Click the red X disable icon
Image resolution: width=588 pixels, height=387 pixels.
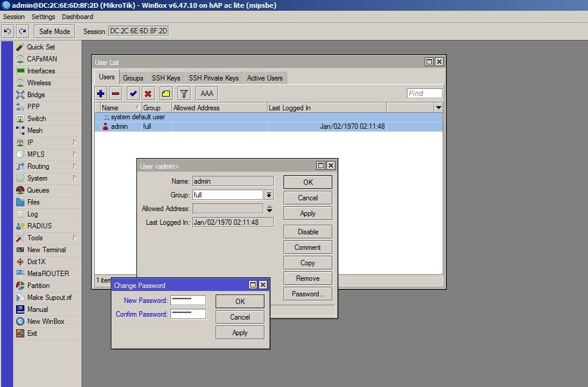(148, 94)
